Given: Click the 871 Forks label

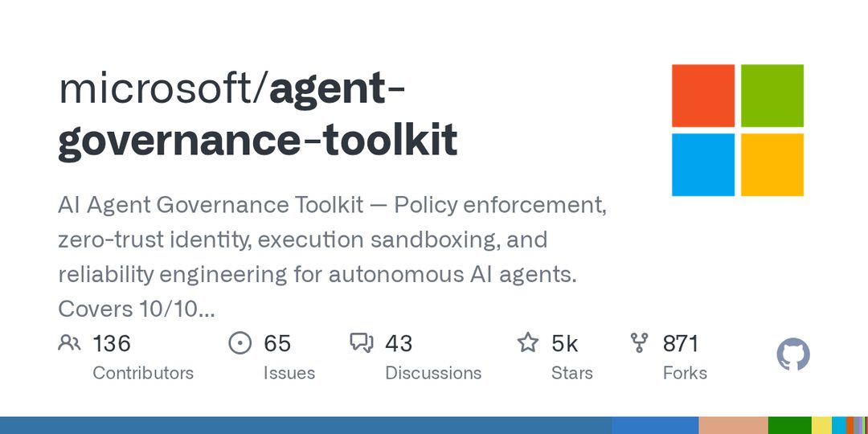Looking at the screenshot, I should coord(685,373).
